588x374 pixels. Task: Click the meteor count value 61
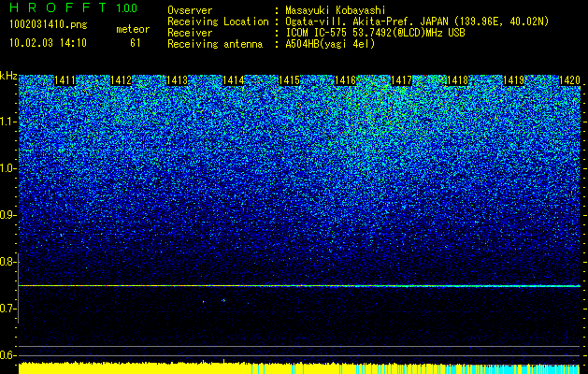click(135, 43)
